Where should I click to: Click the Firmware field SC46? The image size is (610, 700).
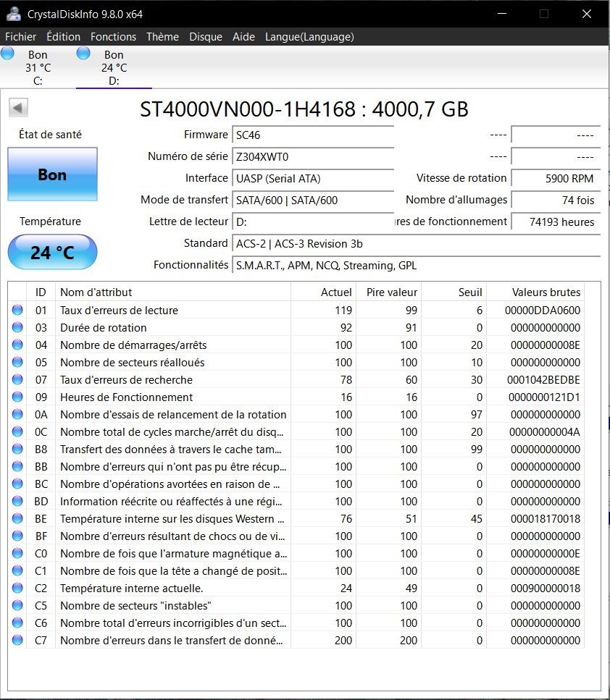(313, 135)
